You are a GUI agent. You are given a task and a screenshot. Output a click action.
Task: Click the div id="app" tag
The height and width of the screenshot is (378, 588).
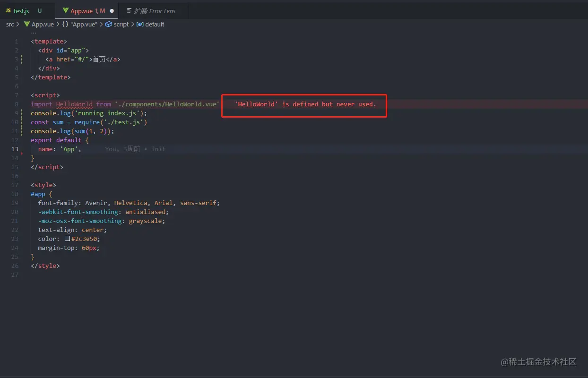click(x=64, y=50)
